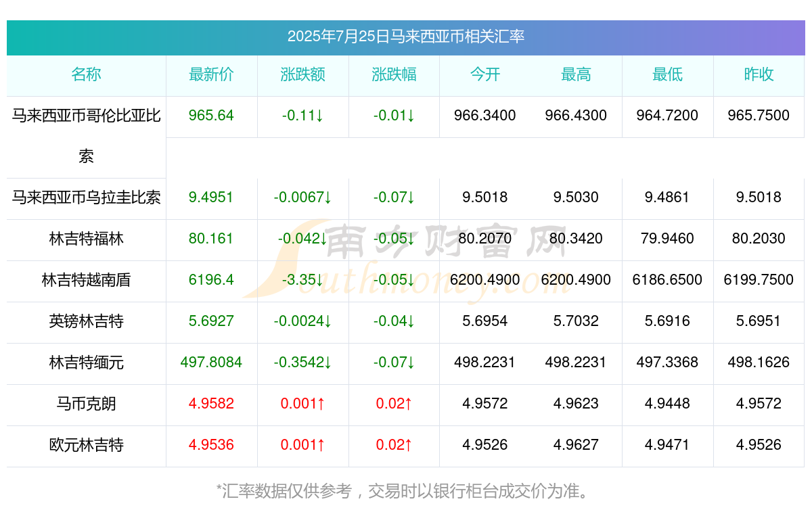Click change amount -0.3542↓
This screenshot has width=812, height=512.
[x=302, y=363]
